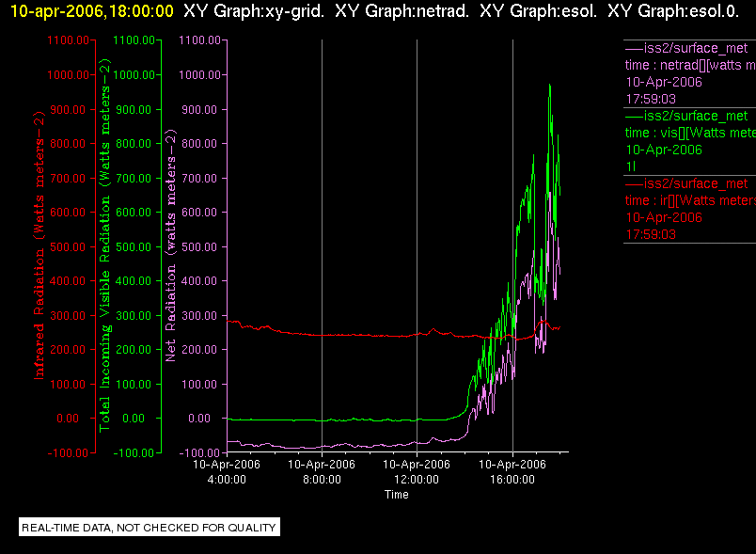Click the 10-Apr-2006 12:00:00 x-axis label
The width and height of the screenshot is (756, 554).
click(x=417, y=472)
